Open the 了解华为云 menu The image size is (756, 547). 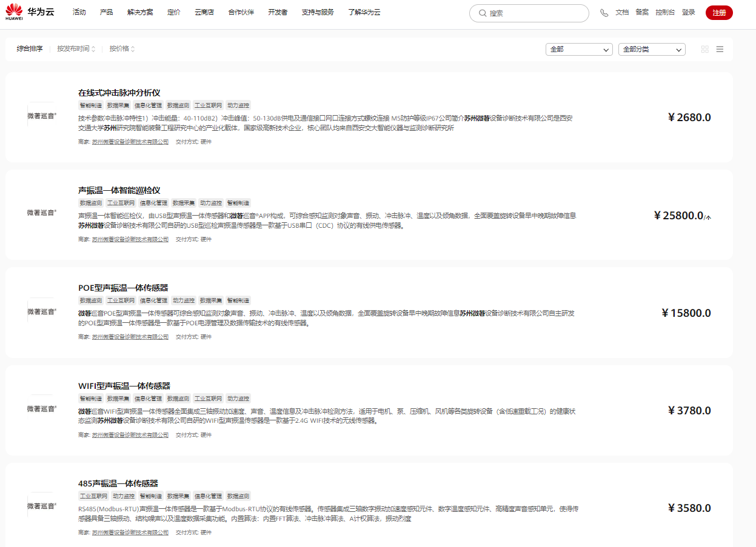tap(364, 13)
